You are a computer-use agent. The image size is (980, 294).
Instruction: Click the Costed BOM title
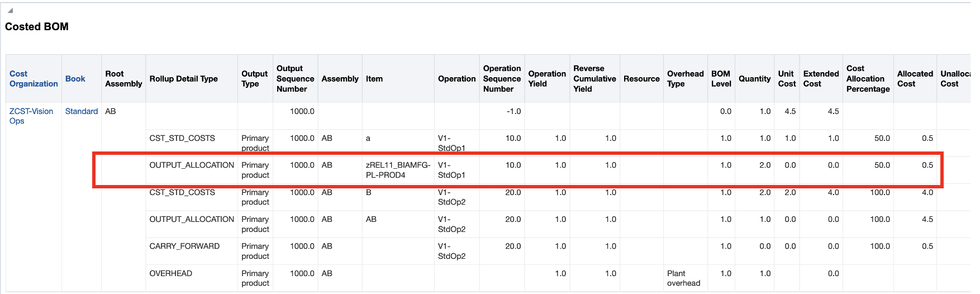point(37,27)
